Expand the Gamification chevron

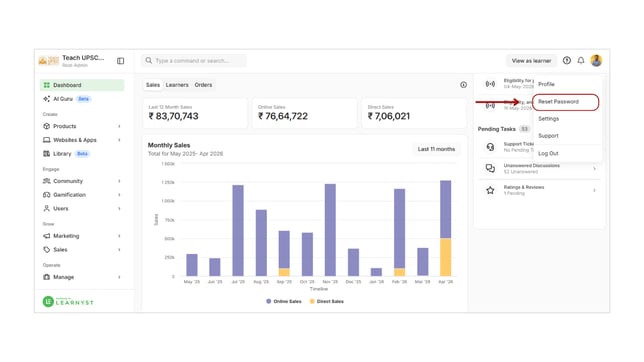pos(119,195)
